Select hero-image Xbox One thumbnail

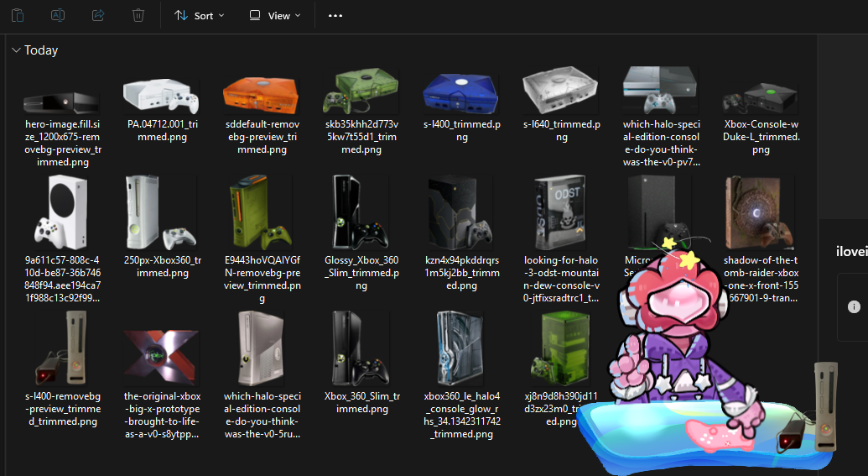(x=62, y=102)
